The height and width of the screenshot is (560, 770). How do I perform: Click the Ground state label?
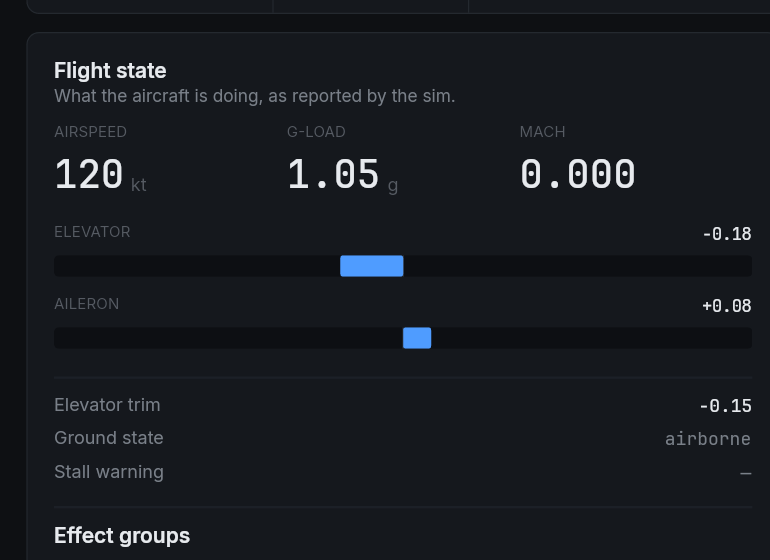click(x=109, y=438)
